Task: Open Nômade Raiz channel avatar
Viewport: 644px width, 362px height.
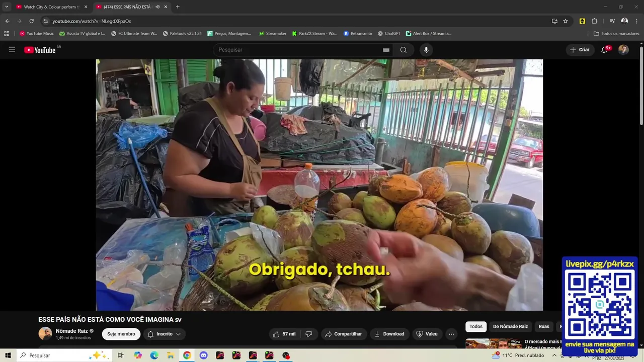Action: (x=45, y=333)
